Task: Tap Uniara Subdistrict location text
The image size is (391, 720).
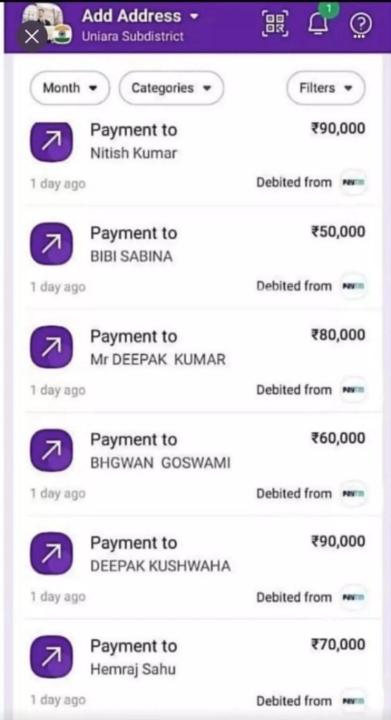Action: 133,36
